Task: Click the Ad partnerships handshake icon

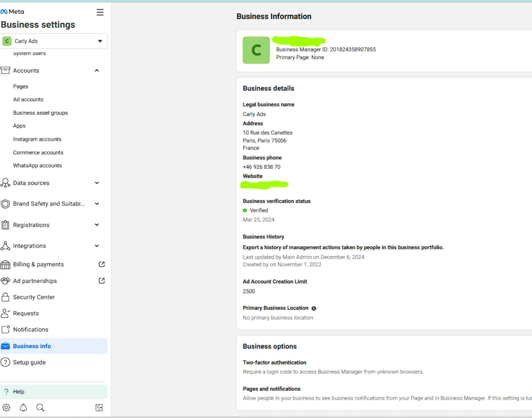Action: coord(5,281)
